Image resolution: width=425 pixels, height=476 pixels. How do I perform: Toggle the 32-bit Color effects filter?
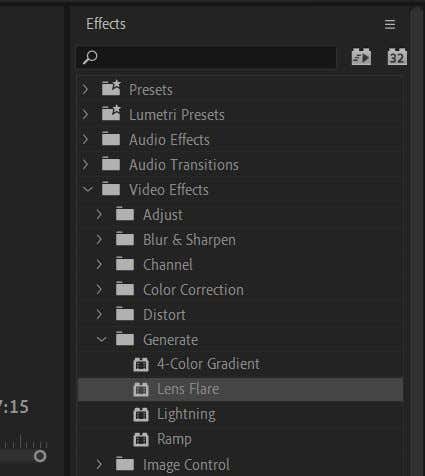(x=397, y=57)
